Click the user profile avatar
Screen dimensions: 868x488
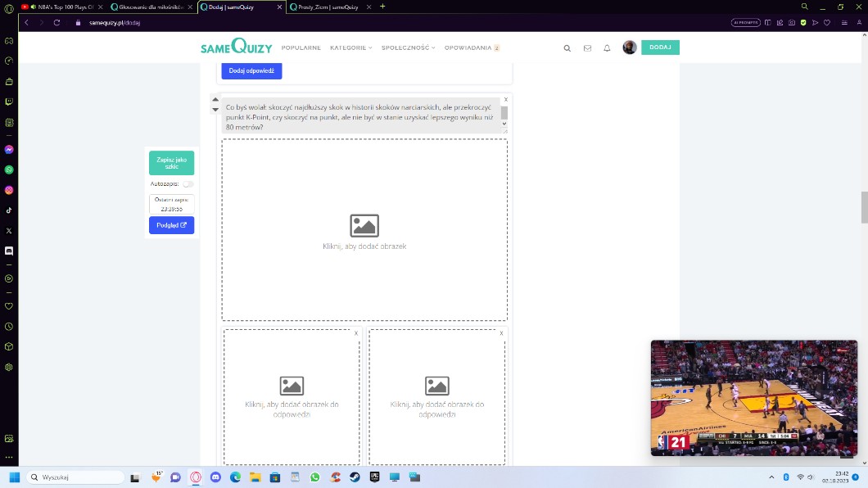tap(629, 47)
